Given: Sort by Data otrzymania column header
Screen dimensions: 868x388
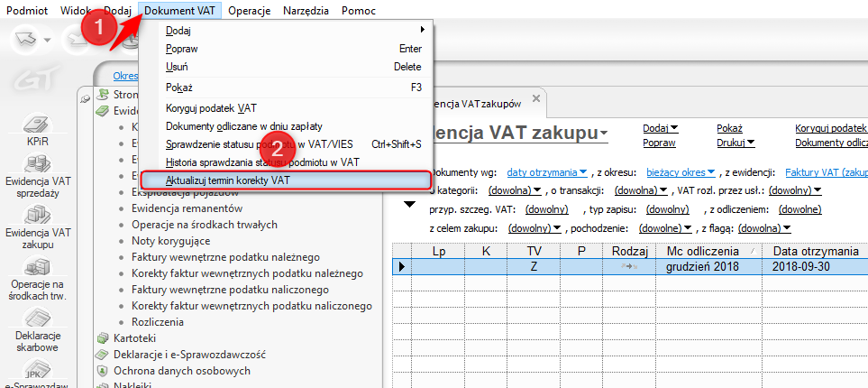Looking at the screenshot, I should click(814, 251).
